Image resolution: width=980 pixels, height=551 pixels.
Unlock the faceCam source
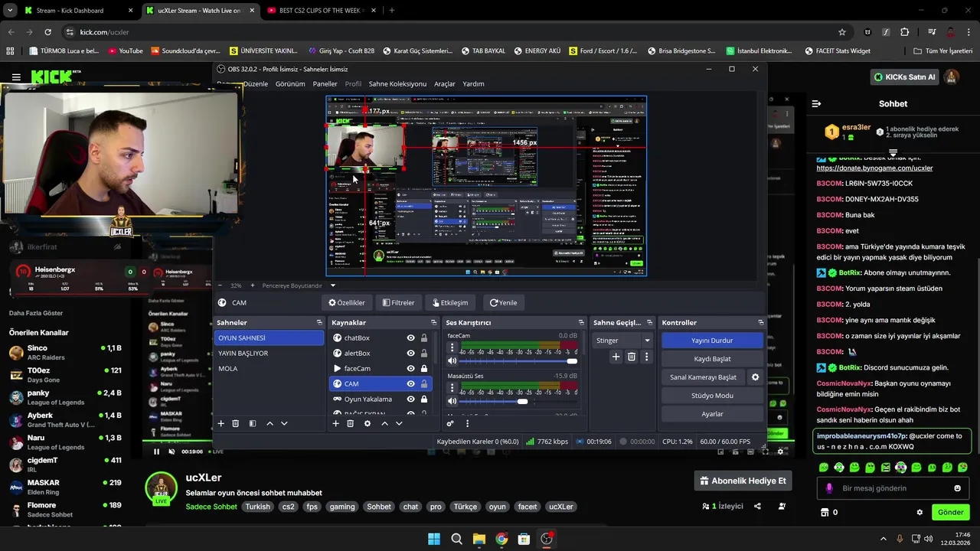[424, 368]
